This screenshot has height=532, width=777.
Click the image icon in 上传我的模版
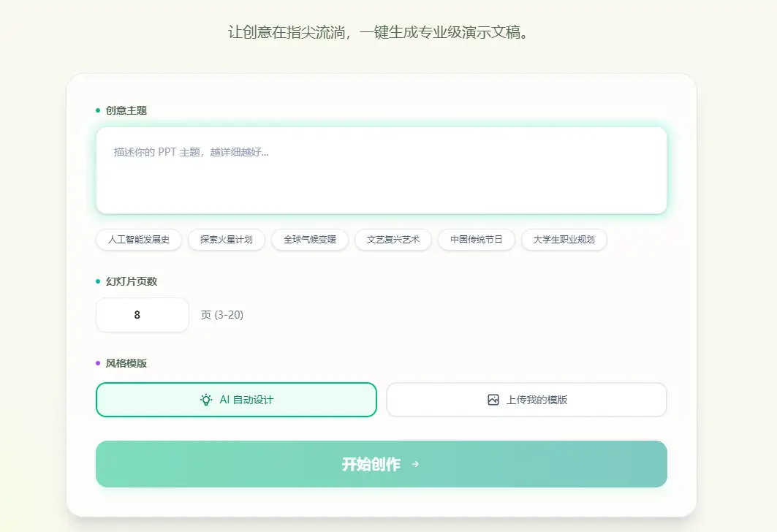[493, 400]
